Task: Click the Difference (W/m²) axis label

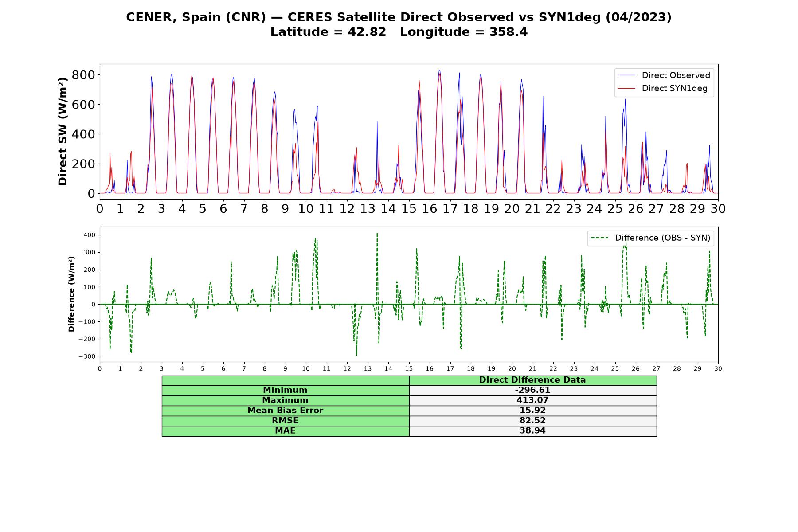Action: click(71, 294)
